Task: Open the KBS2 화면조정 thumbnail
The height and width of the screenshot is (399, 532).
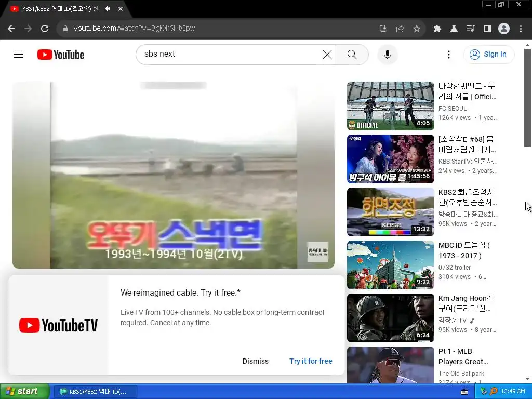Action: point(391,212)
